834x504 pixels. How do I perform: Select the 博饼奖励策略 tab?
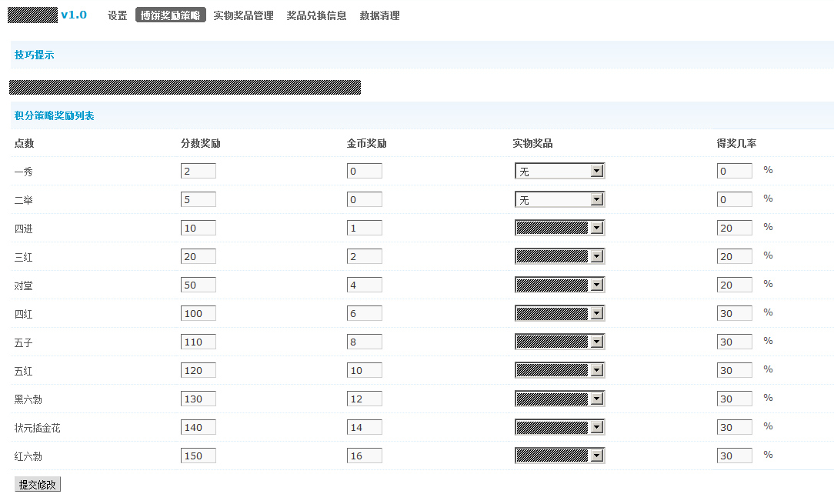coord(171,15)
